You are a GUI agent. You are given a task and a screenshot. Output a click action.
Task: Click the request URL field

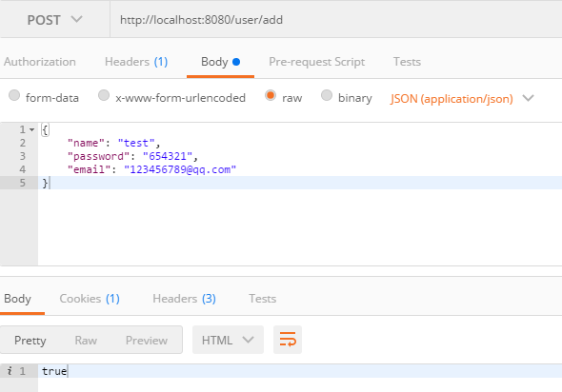(x=336, y=20)
